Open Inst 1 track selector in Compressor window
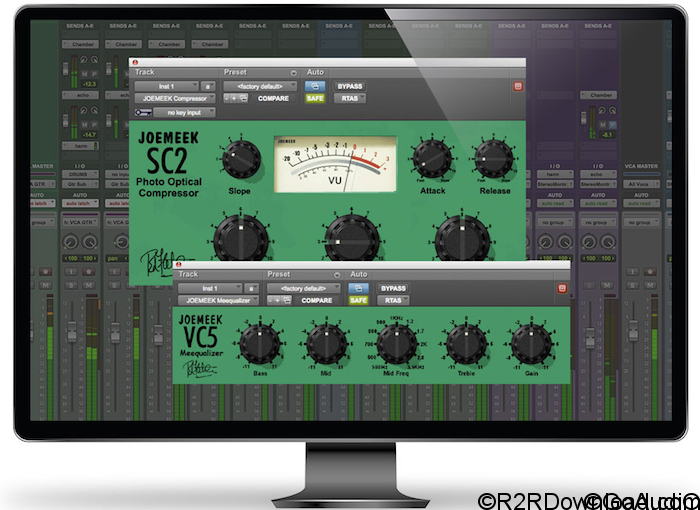Image resolution: width=700 pixels, height=510 pixels. coord(167,86)
